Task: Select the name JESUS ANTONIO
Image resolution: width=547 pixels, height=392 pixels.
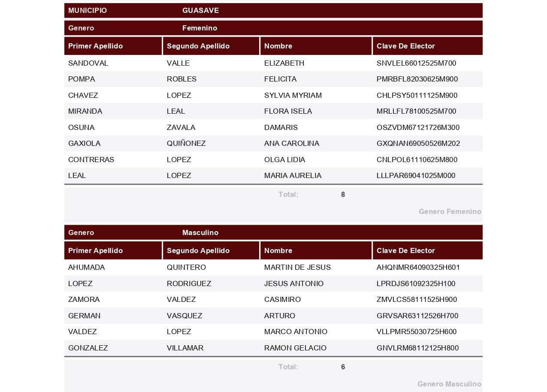Action: [294, 283]
